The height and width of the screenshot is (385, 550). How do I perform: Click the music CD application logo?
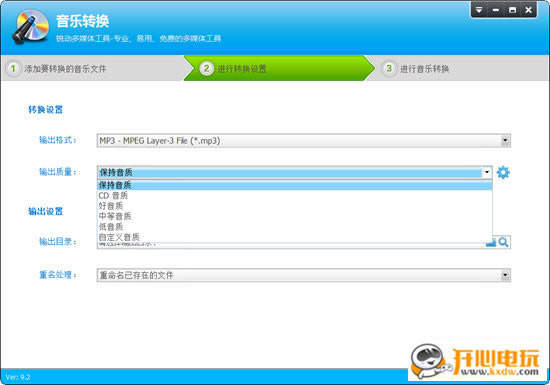(x=31, y=27)
